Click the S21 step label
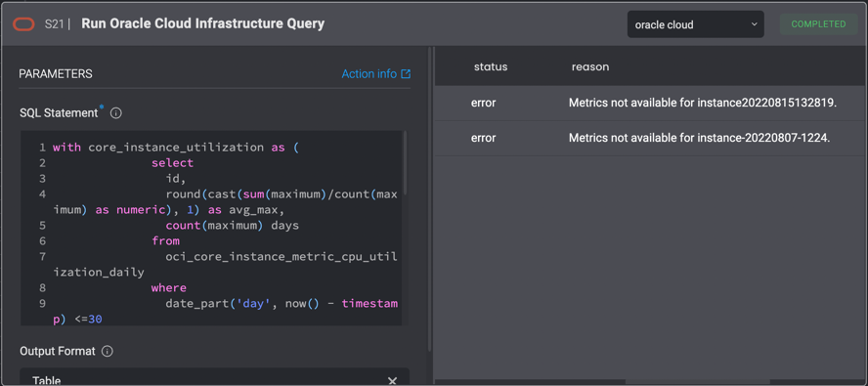Viewport: 868px width, 386px height. (55, 24)
